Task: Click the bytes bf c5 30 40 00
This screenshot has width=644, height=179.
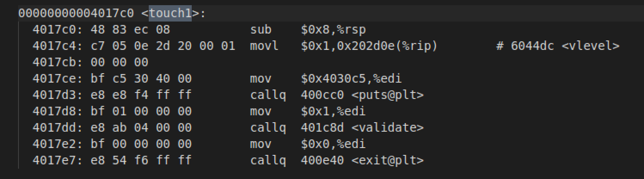Action: [x=141, y=79]
